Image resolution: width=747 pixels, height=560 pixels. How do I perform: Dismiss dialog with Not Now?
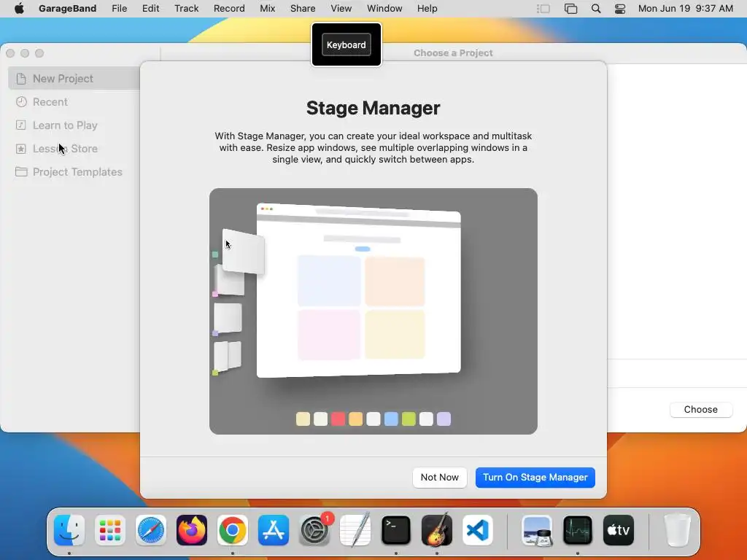439,477
